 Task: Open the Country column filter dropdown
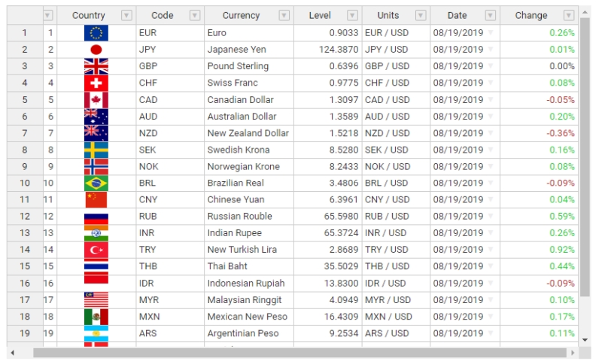[126, 15]
